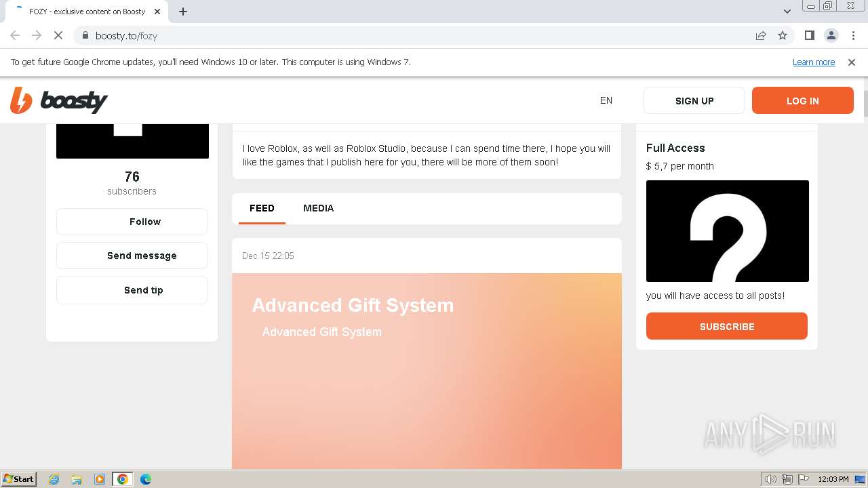Open Full Access question mark thumbnail
868x488 pixels.
728,231
